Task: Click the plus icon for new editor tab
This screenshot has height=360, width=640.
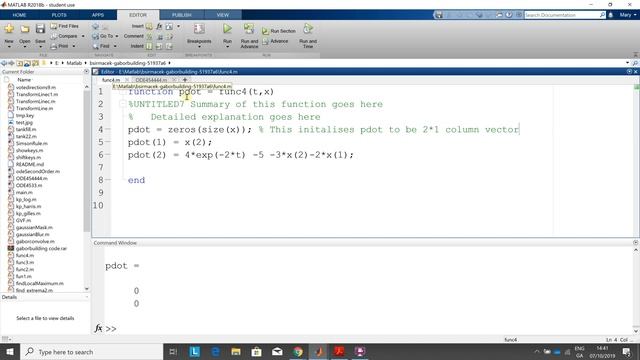Action: (x=185, y=80)
